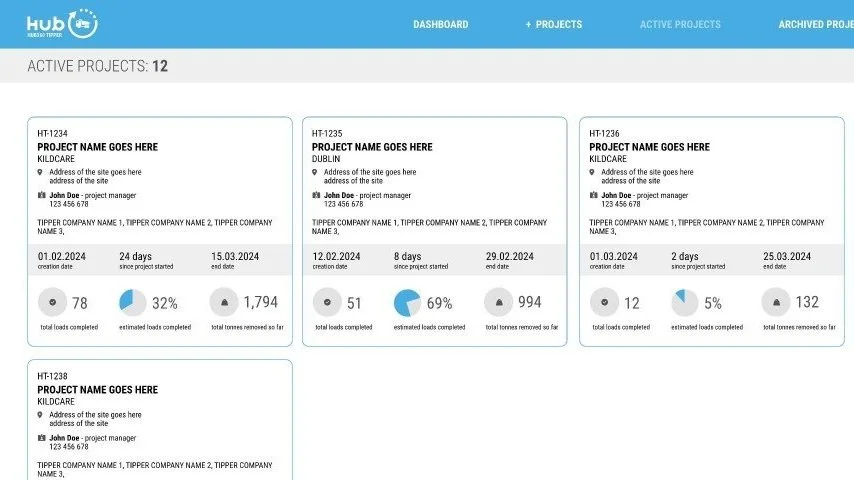The width and height of the screenshot is (854, 480).
Task: Click the HT-1238 project code
Action: point(52,376)
